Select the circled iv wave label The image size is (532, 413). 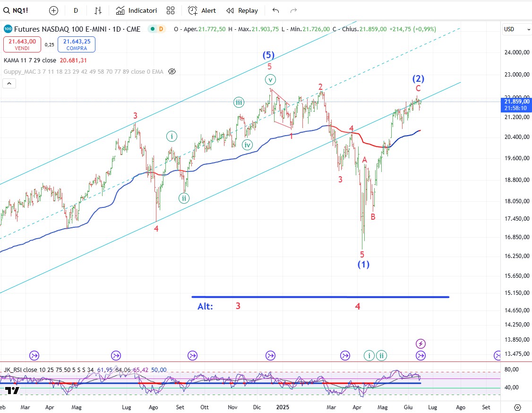click(248, 145)
